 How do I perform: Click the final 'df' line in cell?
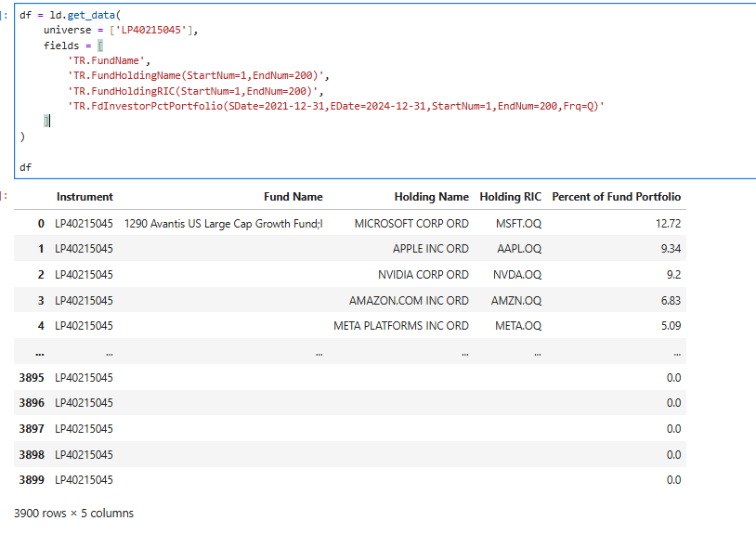click(26, 167)
